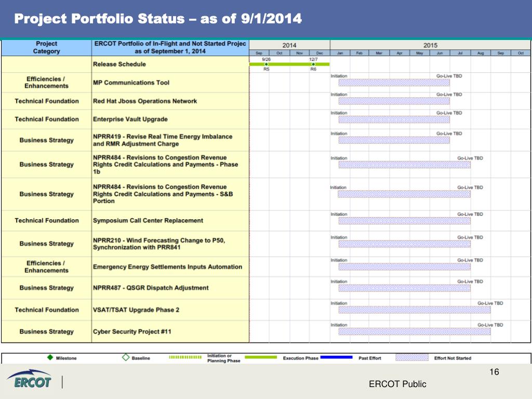Select the MP Communications Tool project name
The image size is (532, 399).
pos(131,83)
